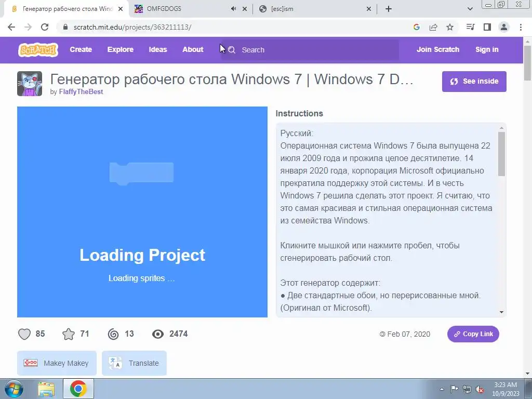
Task: Open the Ideas page
Action: pyautogui.click(x=158, y=49)
